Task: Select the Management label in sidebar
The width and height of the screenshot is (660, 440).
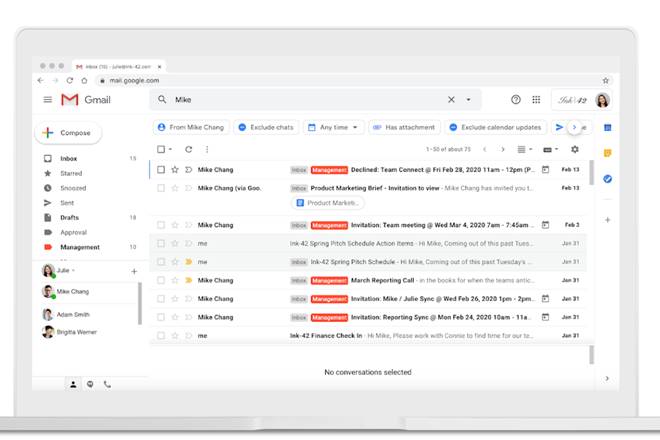Action: coord(80,247)
